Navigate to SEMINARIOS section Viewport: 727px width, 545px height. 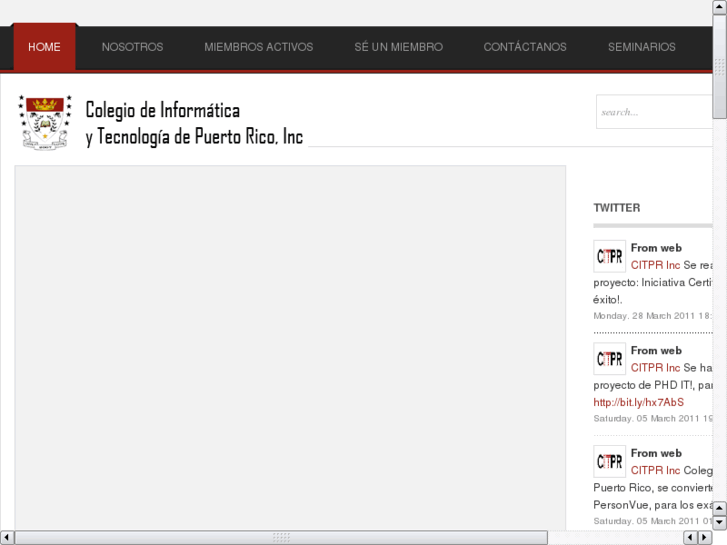pyautogui.click(x=642, y=47)
